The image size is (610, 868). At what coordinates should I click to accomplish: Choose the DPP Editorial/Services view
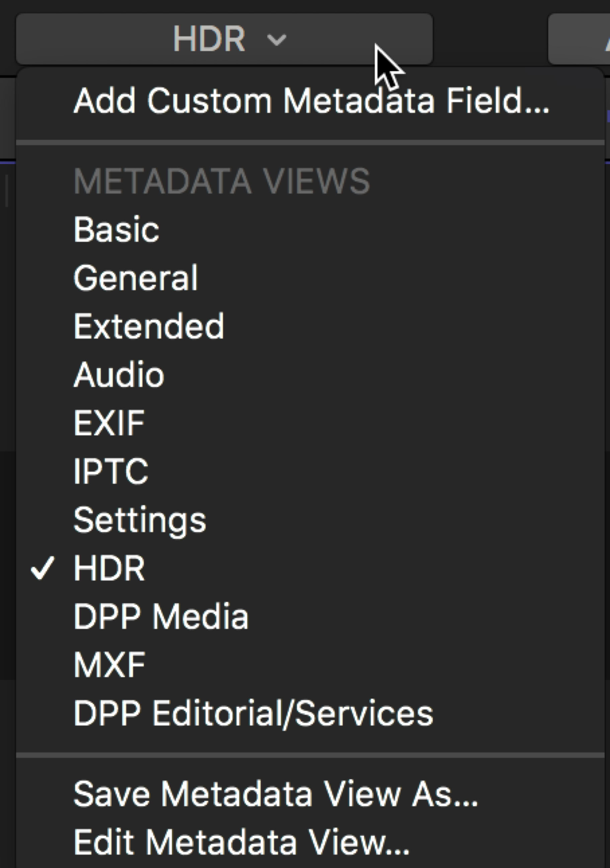tap(253, 713)
